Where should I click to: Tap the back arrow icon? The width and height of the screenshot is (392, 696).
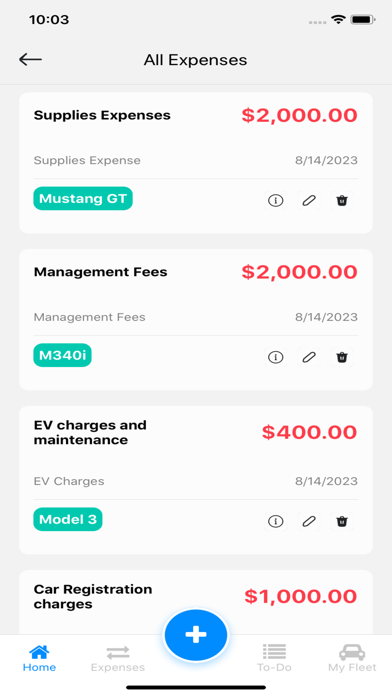(30, 59)
